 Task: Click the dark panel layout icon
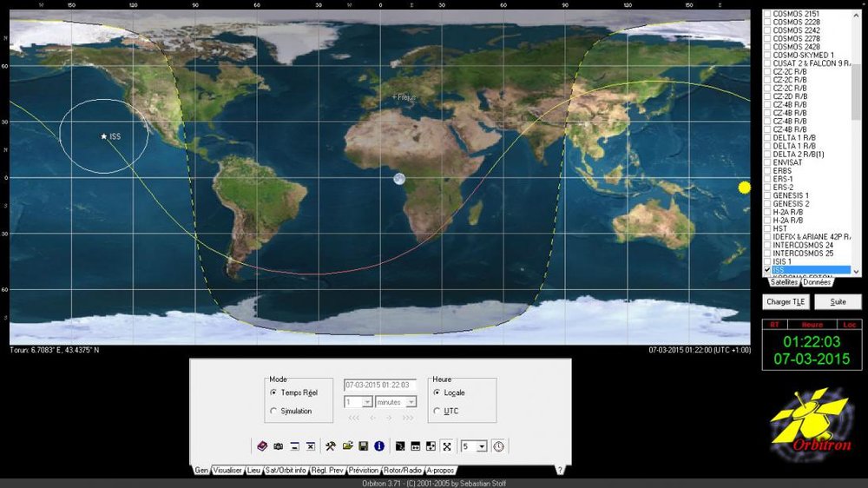[x=399, y=446]
